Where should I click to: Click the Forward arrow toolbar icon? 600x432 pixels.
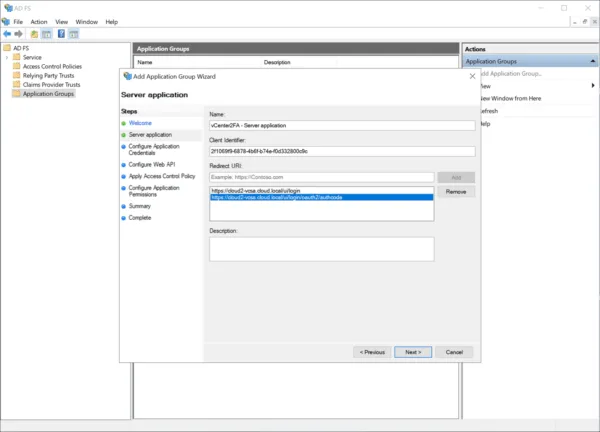click(x=18, y=34)
